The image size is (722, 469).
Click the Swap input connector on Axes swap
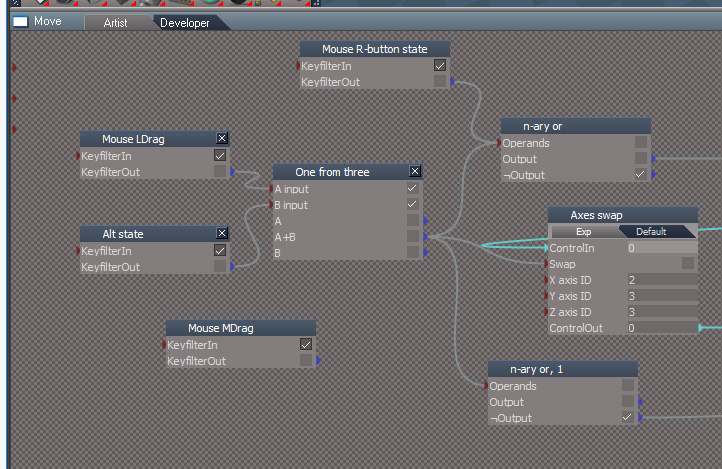pyautogui.click(x=546, y=264)
